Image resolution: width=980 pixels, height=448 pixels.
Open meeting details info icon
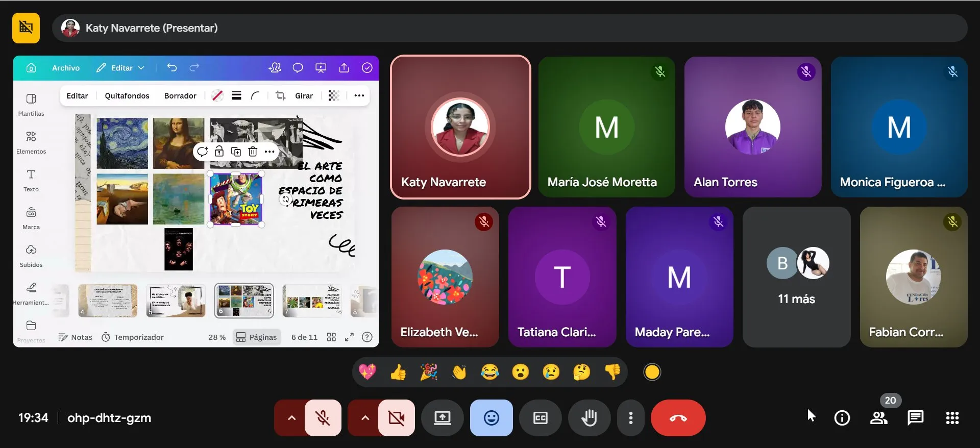point(842,418)
